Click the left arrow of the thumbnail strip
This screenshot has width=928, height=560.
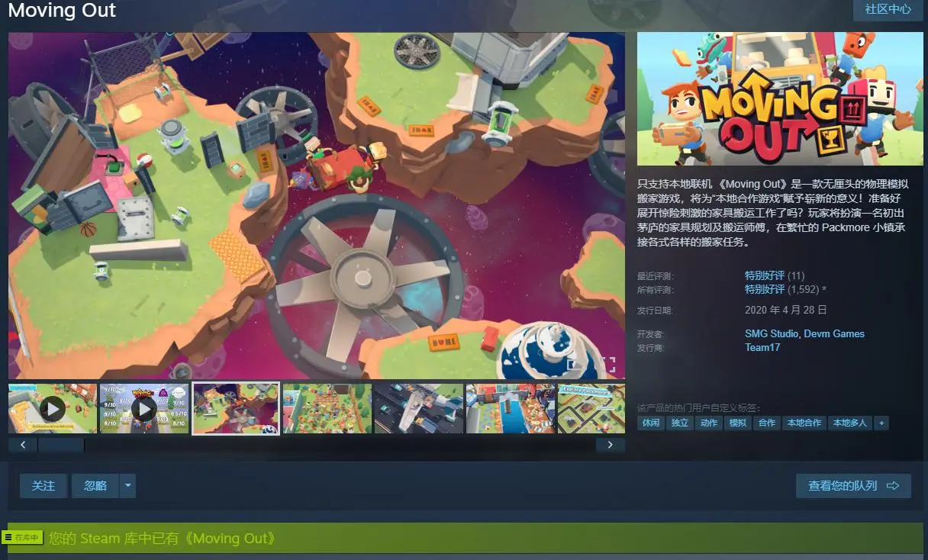click(23, 445)
